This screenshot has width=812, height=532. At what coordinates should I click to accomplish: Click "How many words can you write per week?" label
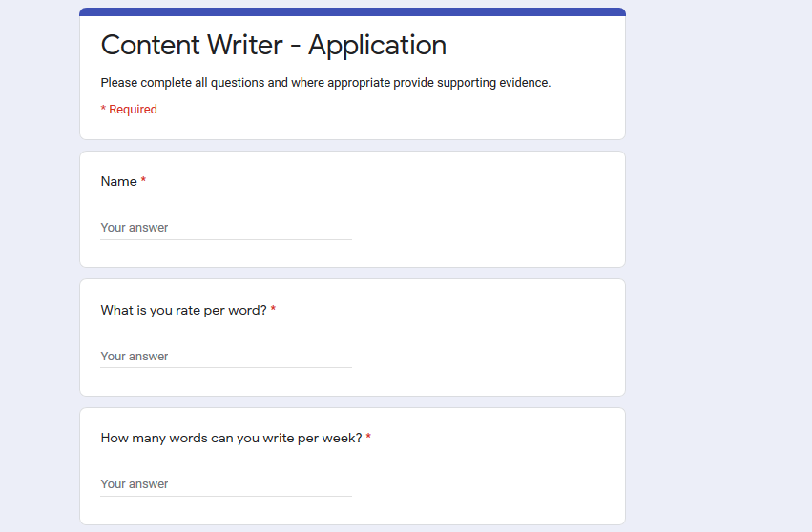coord(231,438)
